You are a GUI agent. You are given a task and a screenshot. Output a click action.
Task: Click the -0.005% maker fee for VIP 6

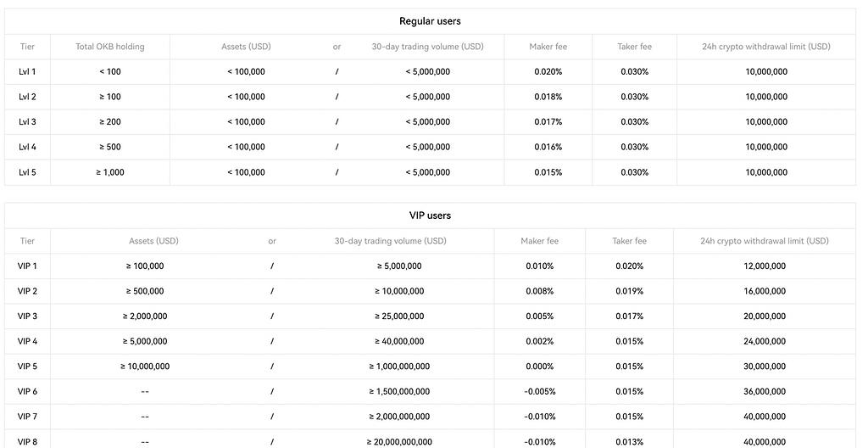pyautogui.click(x=537, y=391)
